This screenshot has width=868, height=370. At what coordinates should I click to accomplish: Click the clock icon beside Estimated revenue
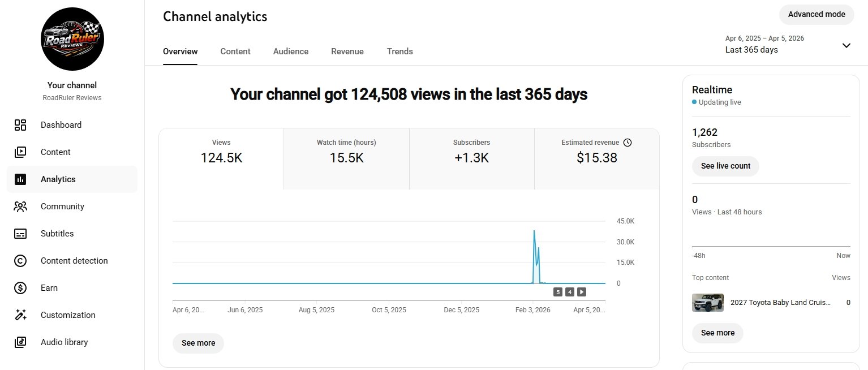(x=627, y=143)
